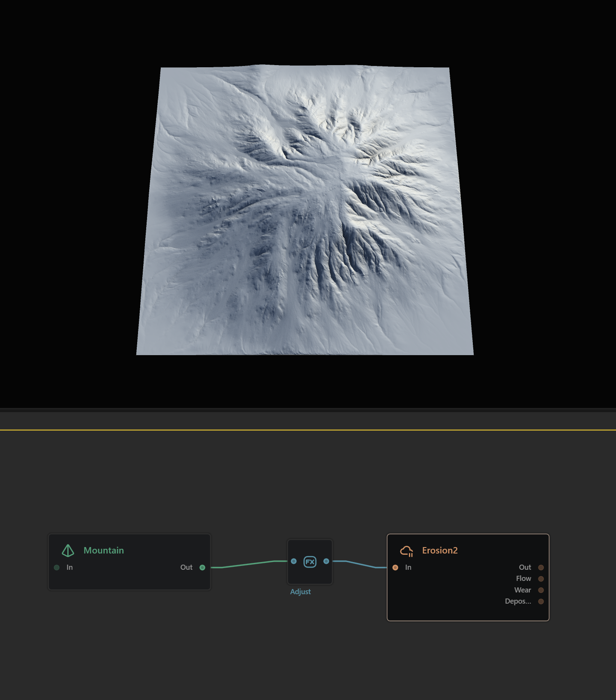This screenshot has width=616, height=700.
Task: Click the Mountain node Out port
Action: 202,568
